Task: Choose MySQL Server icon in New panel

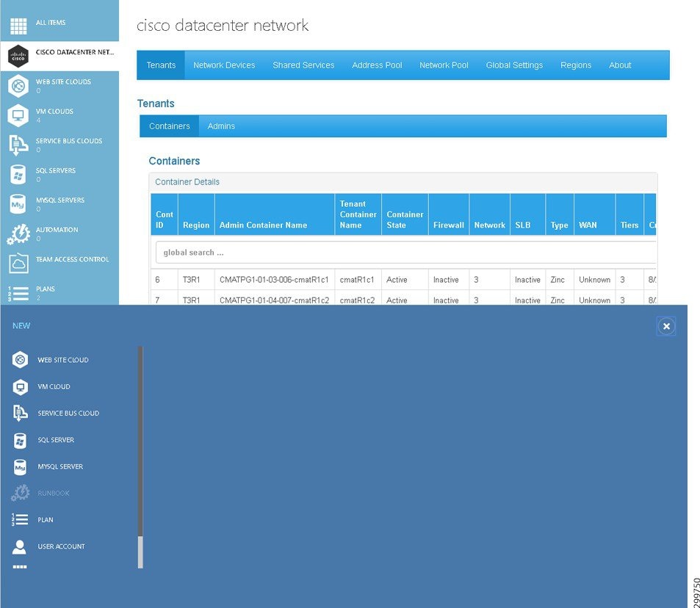Action: 20,467
